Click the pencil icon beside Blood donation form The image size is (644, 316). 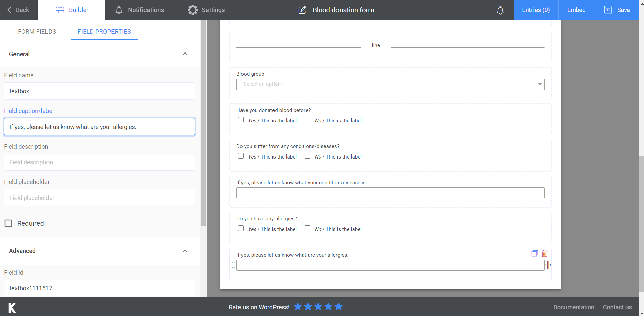point(302,10)
